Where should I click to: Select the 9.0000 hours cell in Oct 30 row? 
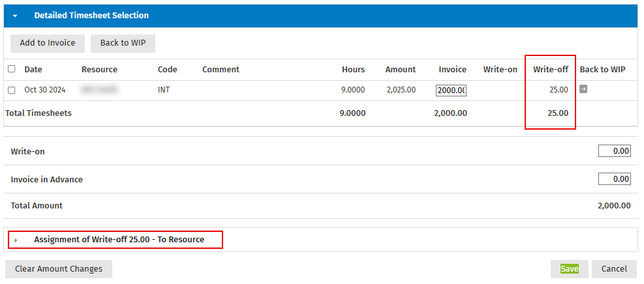click(x=353, y=90)
